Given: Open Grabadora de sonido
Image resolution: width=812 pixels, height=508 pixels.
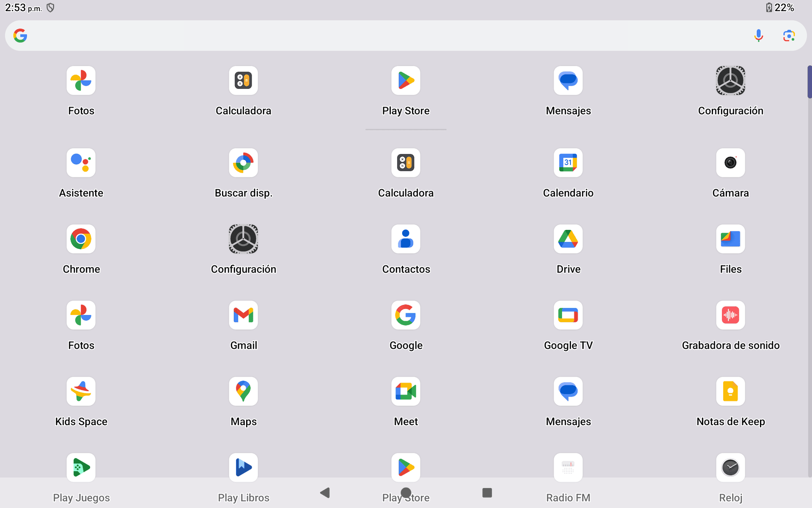Looking at the screenshot, I should tap(730, 315).
